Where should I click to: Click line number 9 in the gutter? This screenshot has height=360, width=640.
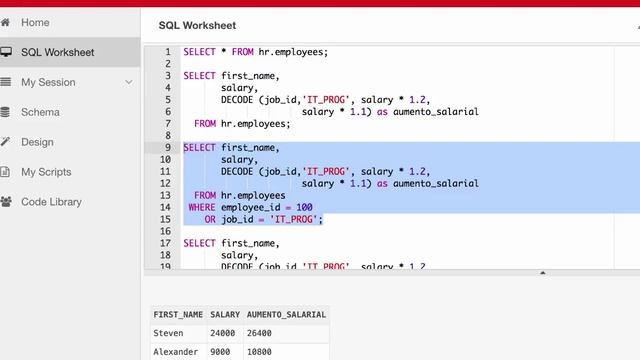[168, 147]
